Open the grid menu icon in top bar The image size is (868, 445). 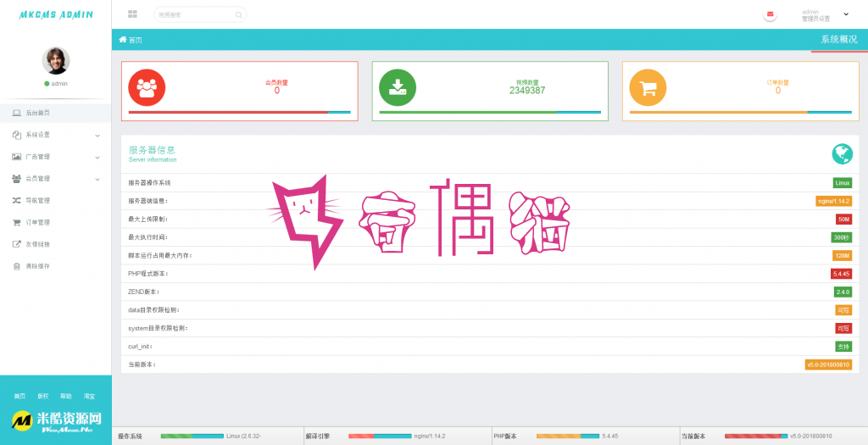point(132,14)
